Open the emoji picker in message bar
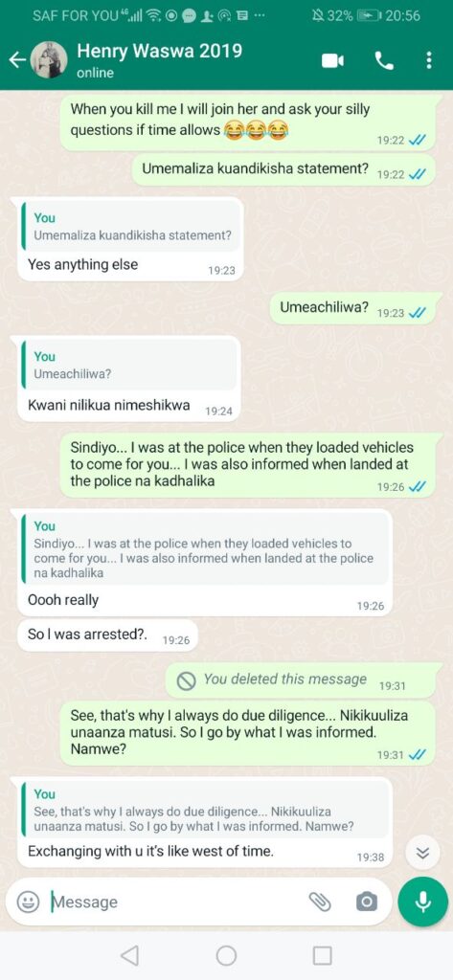 tap(28, 902)
